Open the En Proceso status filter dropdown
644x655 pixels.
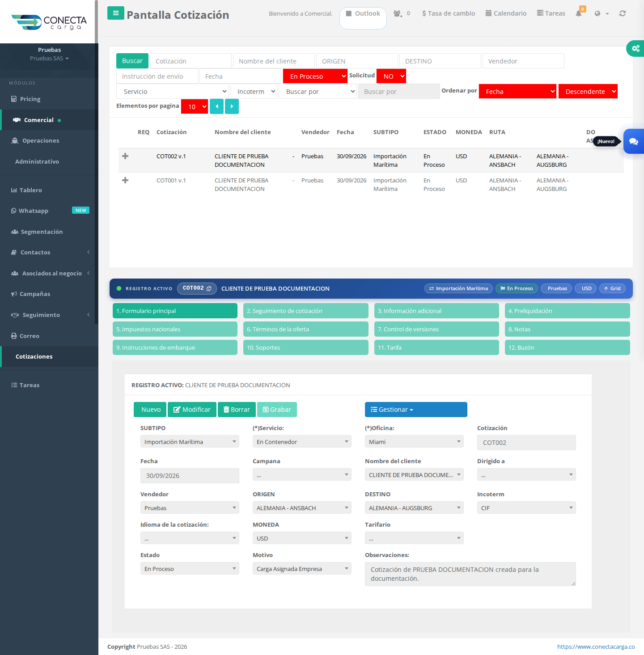pyautogui.click(x=315, y=76)
